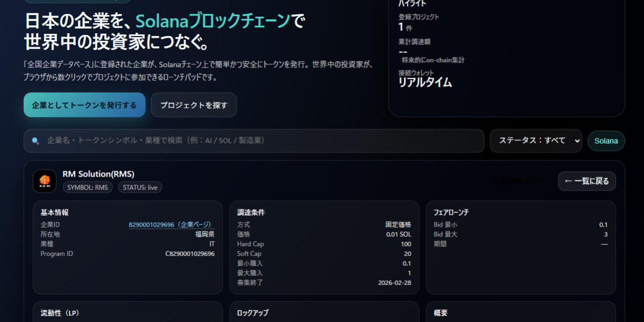Click the 流動性(LP) card heading
This screenshot has width=644, height=322.
[x=60, y=313]
